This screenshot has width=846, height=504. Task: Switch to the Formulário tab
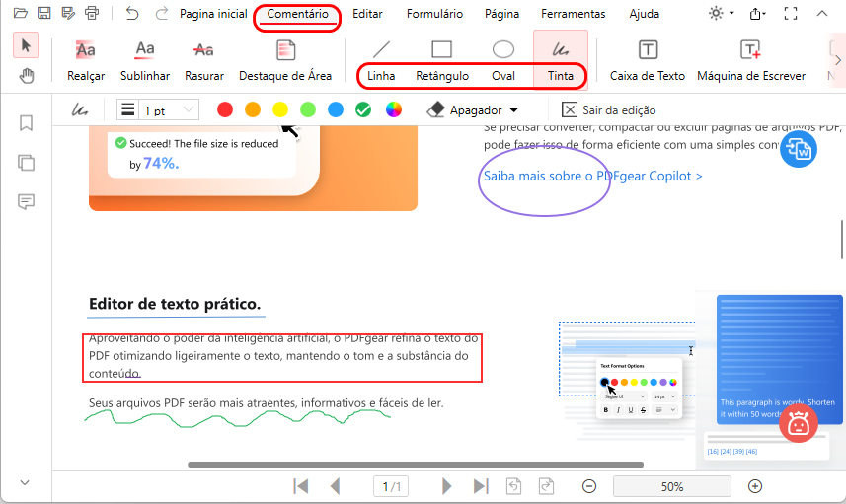434,14
